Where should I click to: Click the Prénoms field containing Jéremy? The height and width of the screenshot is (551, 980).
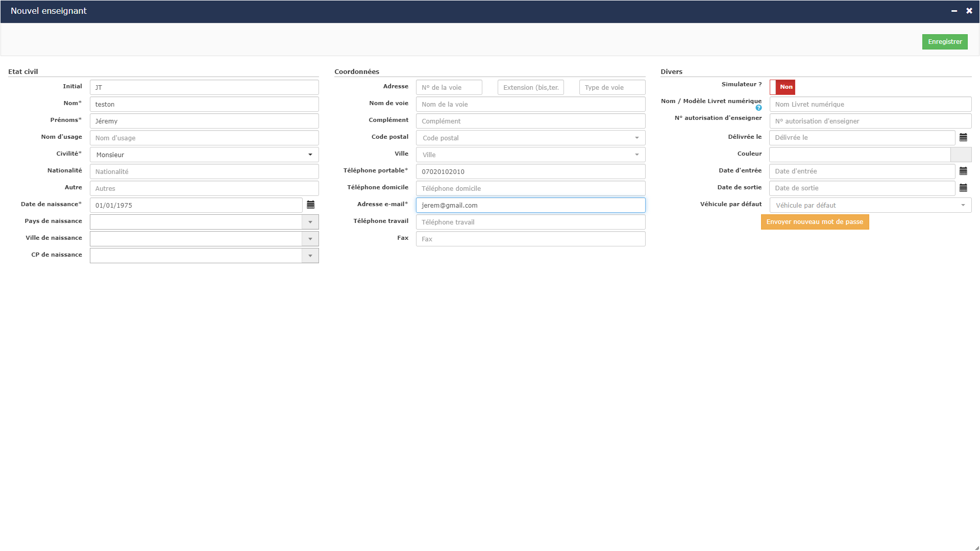[204, 121]
